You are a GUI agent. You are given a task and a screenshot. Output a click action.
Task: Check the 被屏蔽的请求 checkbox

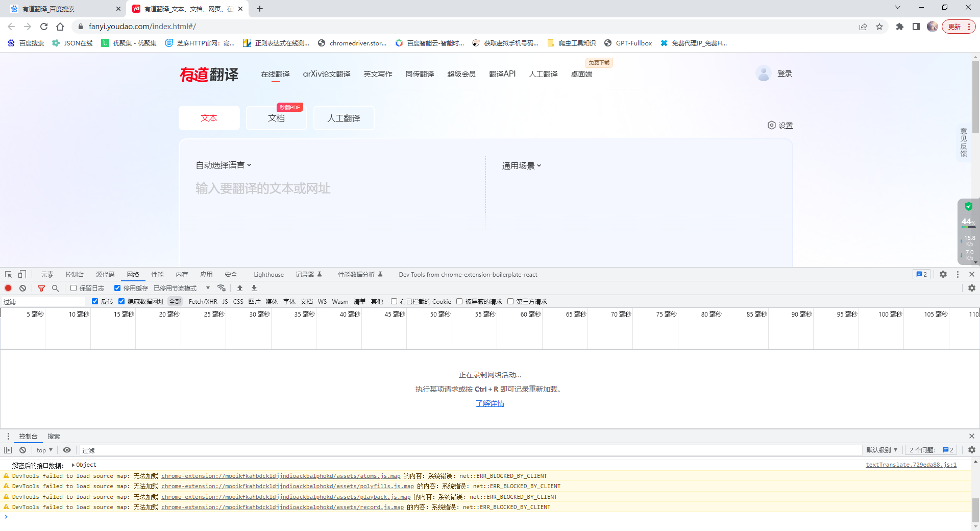pyautogui.click(x=459, y=302)
